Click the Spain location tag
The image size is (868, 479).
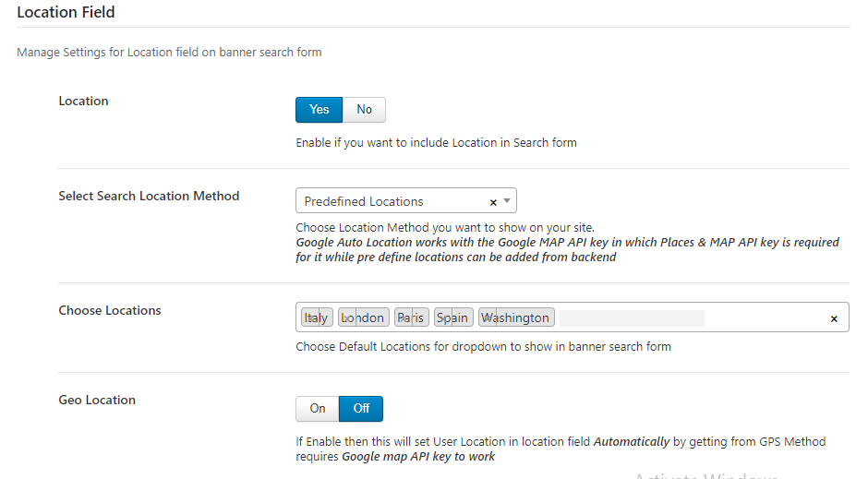click(452, 317)
